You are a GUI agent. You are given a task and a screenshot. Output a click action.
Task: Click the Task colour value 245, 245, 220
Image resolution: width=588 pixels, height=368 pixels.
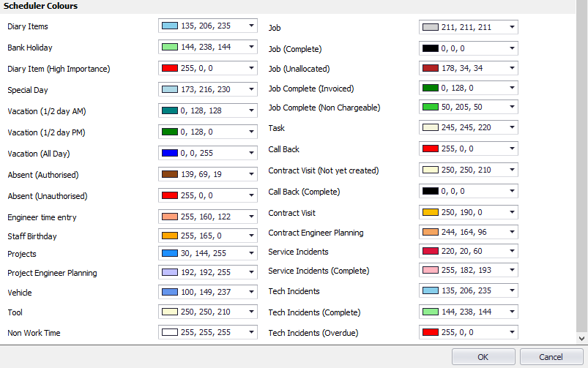pyautogui.click(x=466, y=128)
